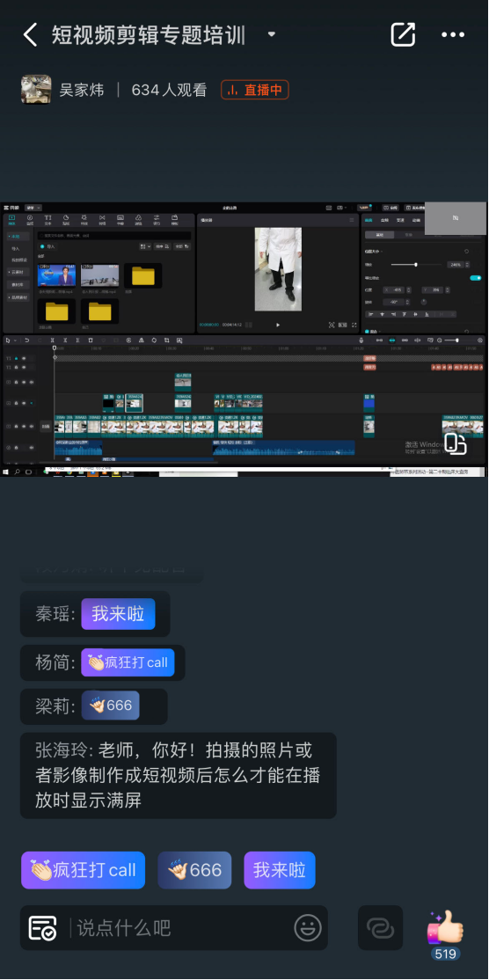Open the yellow folder in the top media row
This screenshot has width=489, height=980.
click(x=143, y=275)
